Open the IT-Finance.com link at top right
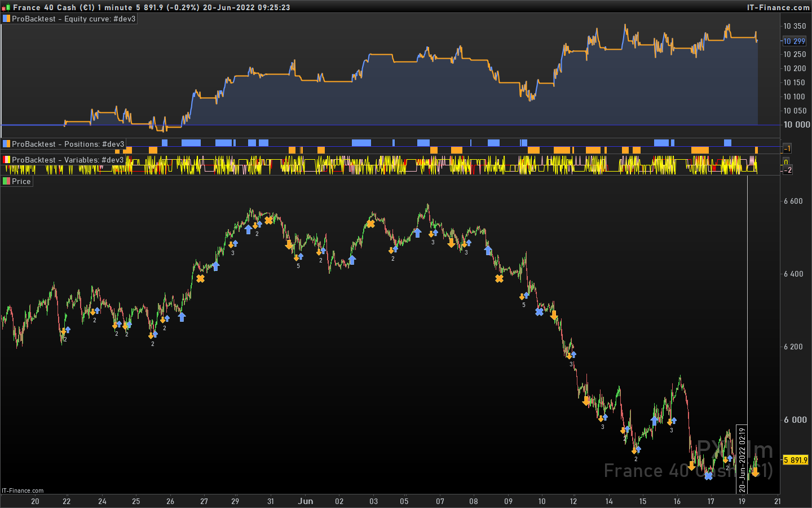Image resolution: width=812 pixels, height=508 pixels. [x=778, y=7]
